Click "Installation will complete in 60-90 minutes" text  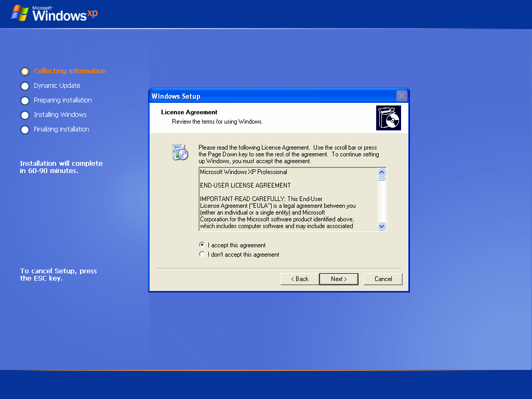pyautogui.click(x=61, y=167)
